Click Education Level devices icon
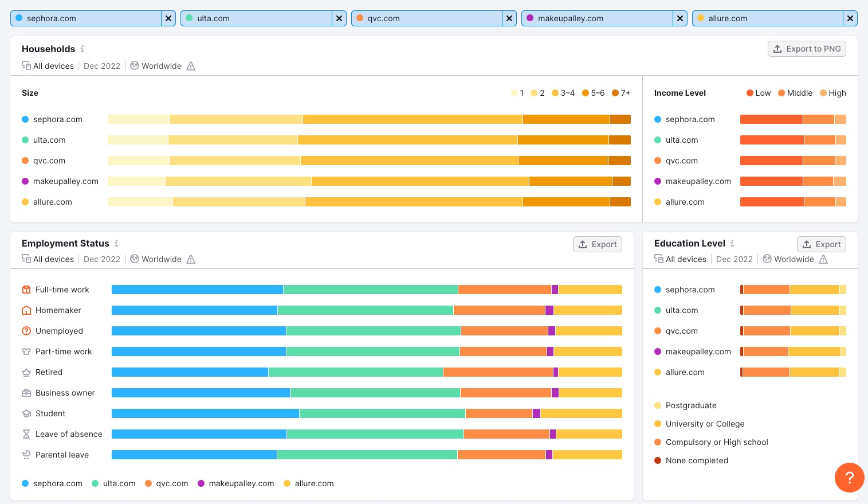Screen dimensions: 868x504 (x=659, y=259)
